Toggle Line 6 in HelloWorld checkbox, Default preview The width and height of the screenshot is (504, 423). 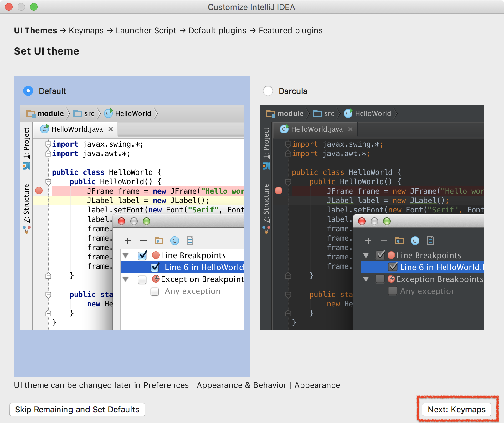[x=155, y=267]
